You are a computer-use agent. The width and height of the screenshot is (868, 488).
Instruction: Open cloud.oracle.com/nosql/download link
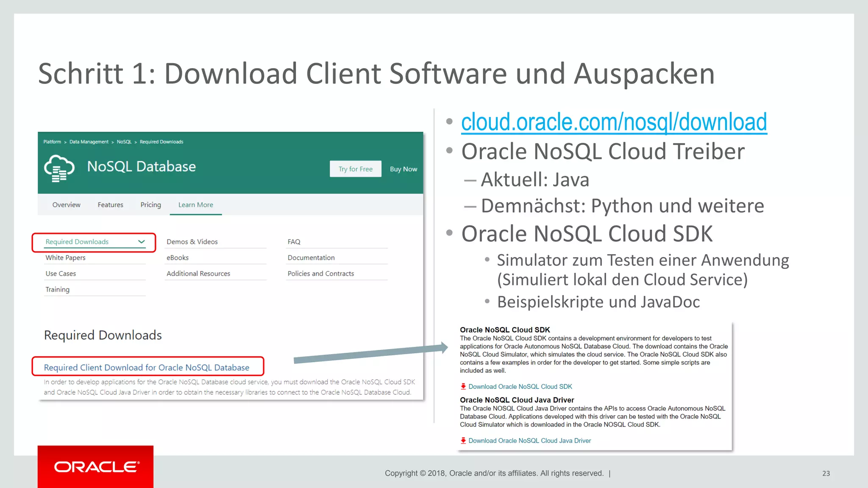coord(614,122)
